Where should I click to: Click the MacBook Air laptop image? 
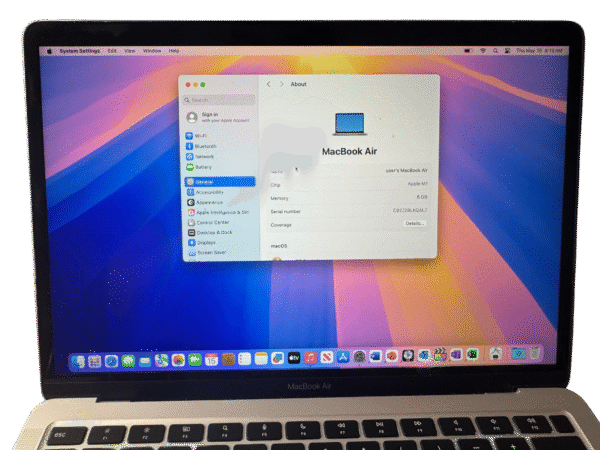[349, 124]
